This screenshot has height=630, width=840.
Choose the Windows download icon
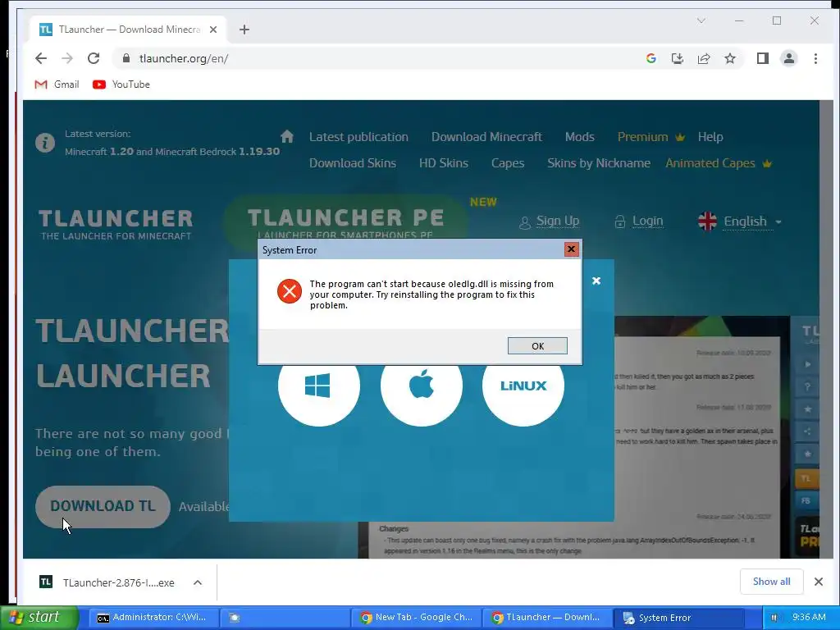(319, 386)
